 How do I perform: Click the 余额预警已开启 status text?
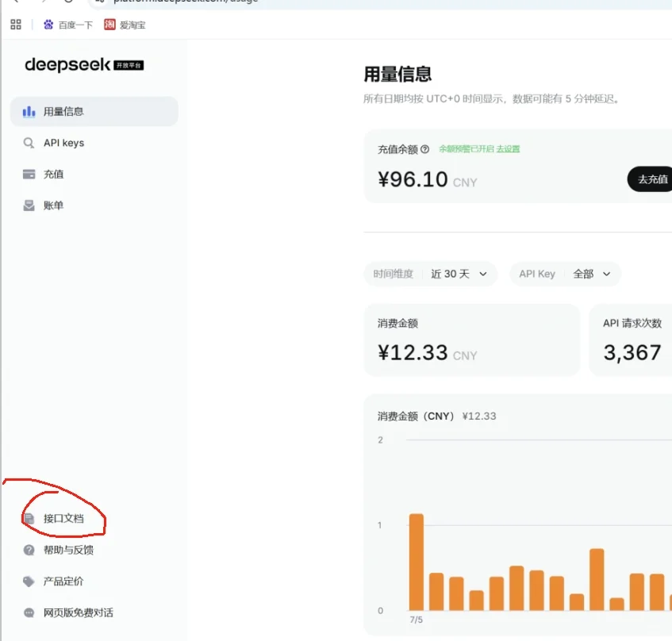[467, 149]
